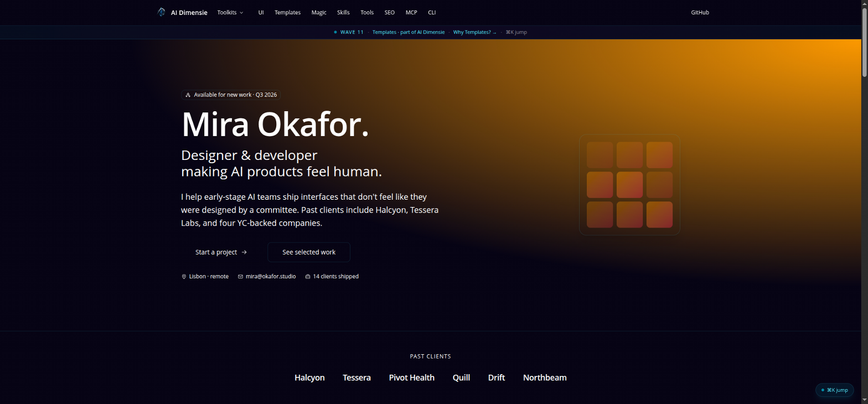
Task: Expand the Toolkits dropdown menu
Action: (230, 12)
